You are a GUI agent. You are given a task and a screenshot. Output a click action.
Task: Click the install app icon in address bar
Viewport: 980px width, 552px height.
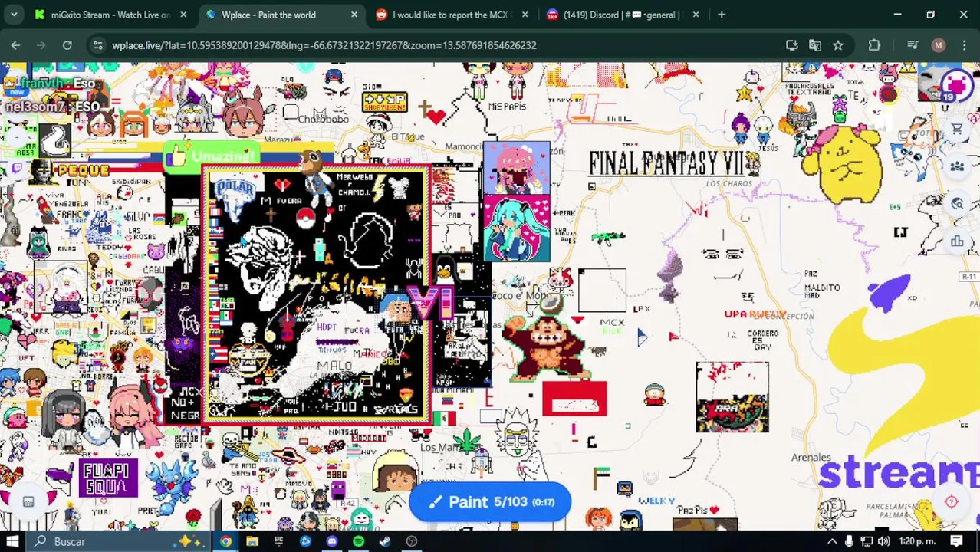click(x=792, y=45)
